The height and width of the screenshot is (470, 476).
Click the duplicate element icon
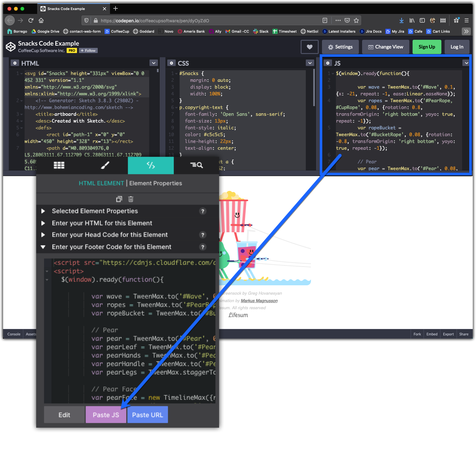pos(119,199)
